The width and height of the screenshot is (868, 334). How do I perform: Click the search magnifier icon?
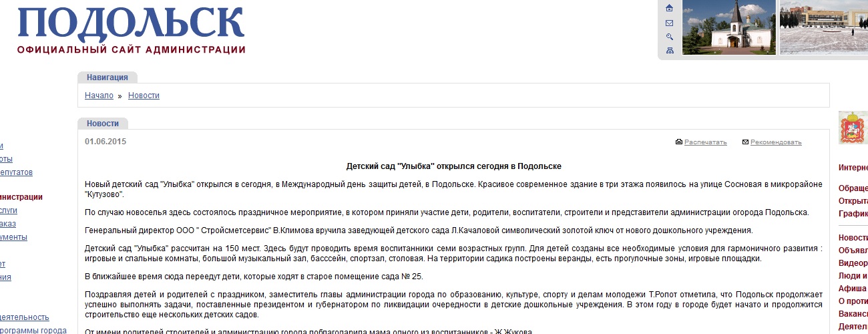669,37
